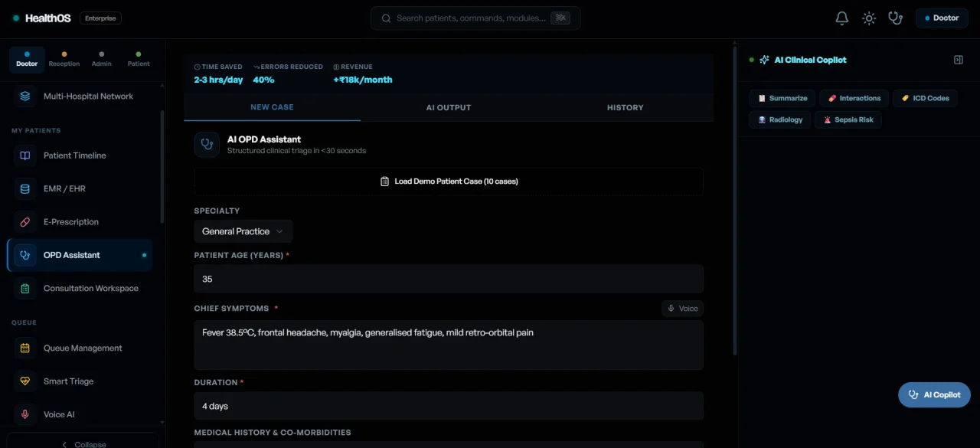The height and width of the screenshot is (448, 980).
Task: Click the main form scrollbar
Action: tap(735, 199)
